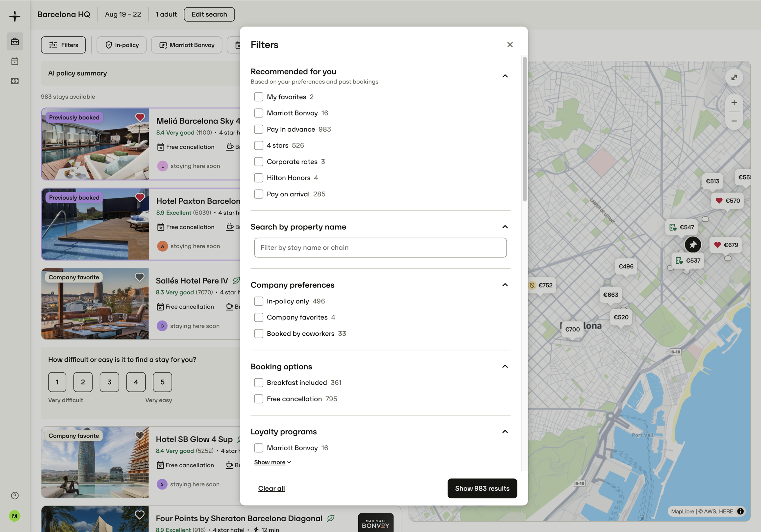Click the map attribution info icon
This screenshot has width=761, height=532.
point(740,511)
